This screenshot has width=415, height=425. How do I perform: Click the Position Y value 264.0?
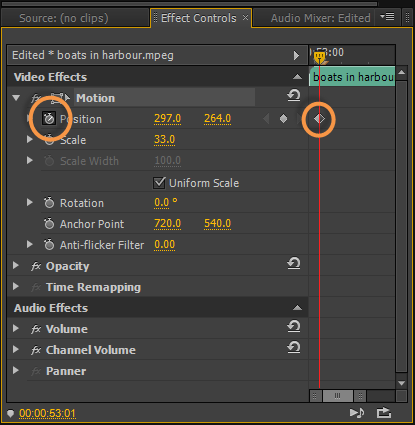(217, 118)
